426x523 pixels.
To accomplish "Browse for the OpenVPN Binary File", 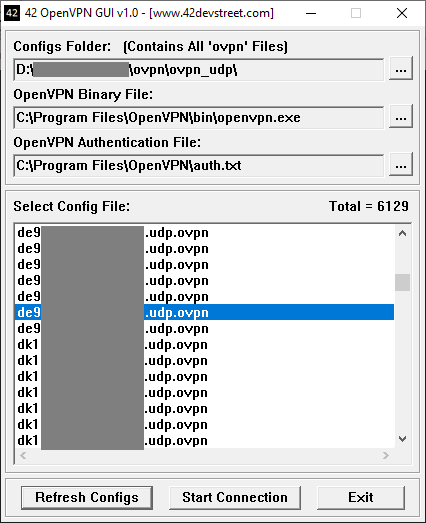I will pyautogui.click(x=401, y=117).
